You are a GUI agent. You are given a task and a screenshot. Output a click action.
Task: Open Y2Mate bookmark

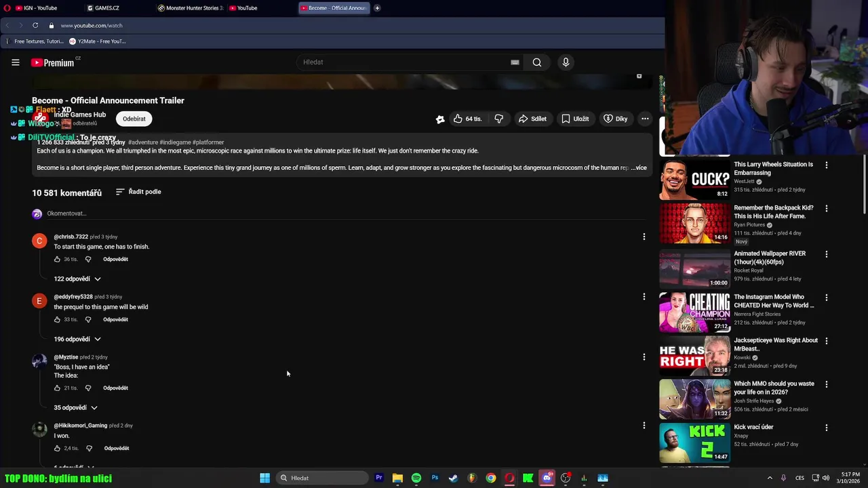[98, 41]
